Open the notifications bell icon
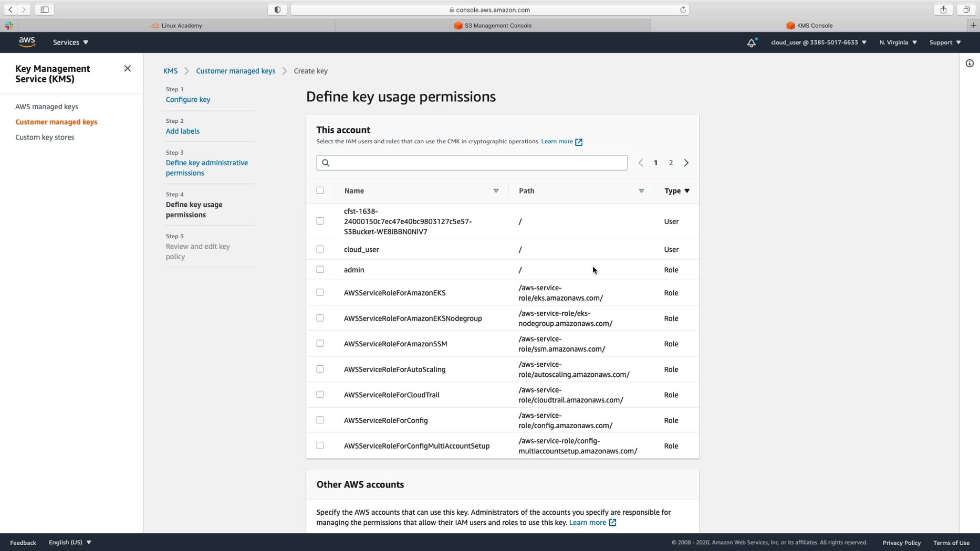 tap(752, 43)
